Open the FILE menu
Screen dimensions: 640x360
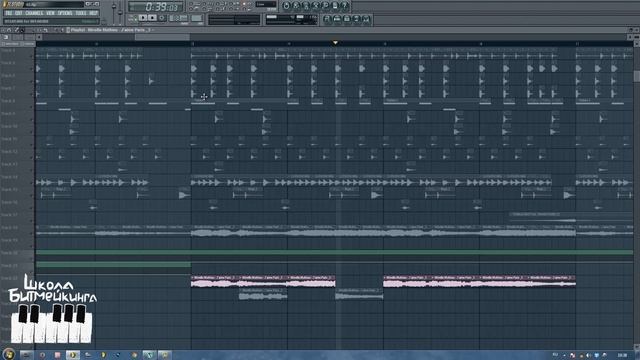pos(9,13)
